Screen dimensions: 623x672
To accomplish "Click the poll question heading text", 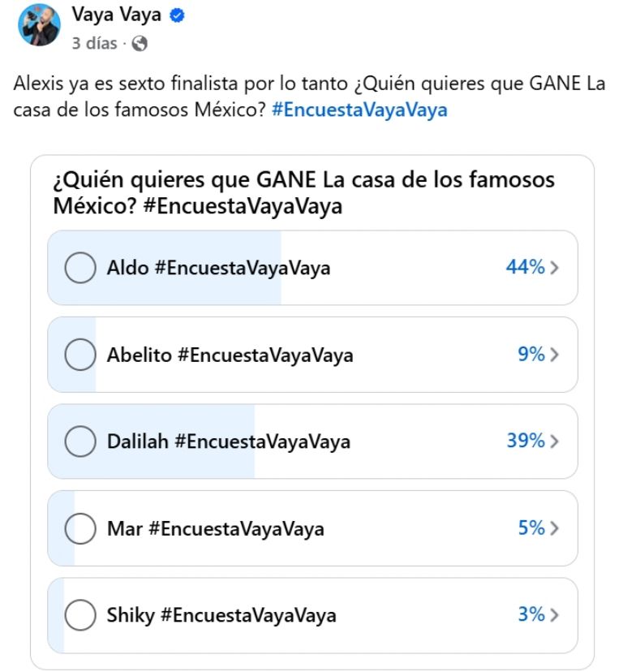I will tap(304, 192).
